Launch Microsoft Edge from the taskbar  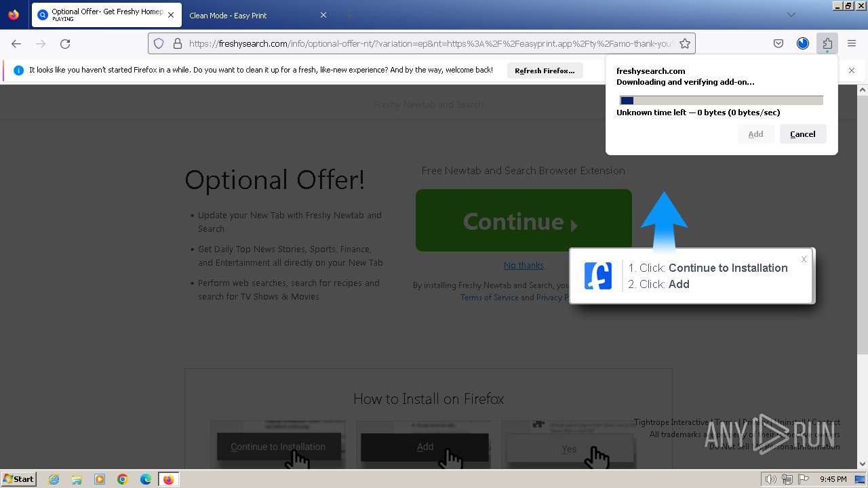[x=146, y=479]
